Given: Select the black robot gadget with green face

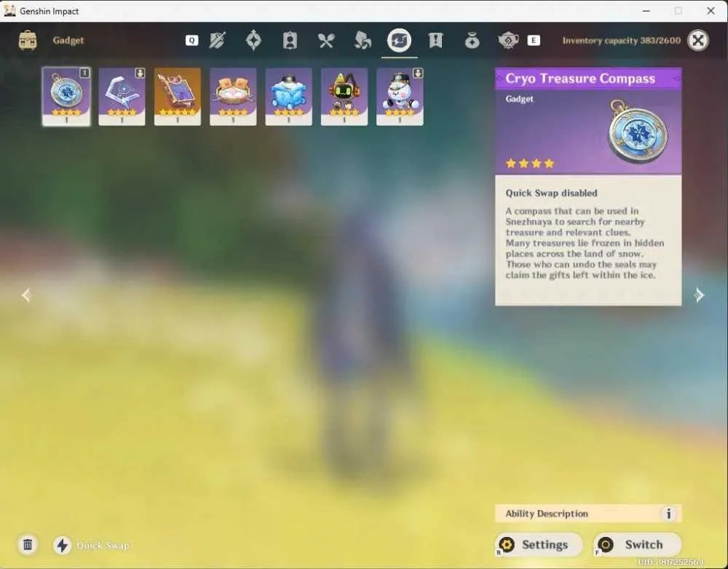Looking at the screenshot, I should [x=344, y=97].
